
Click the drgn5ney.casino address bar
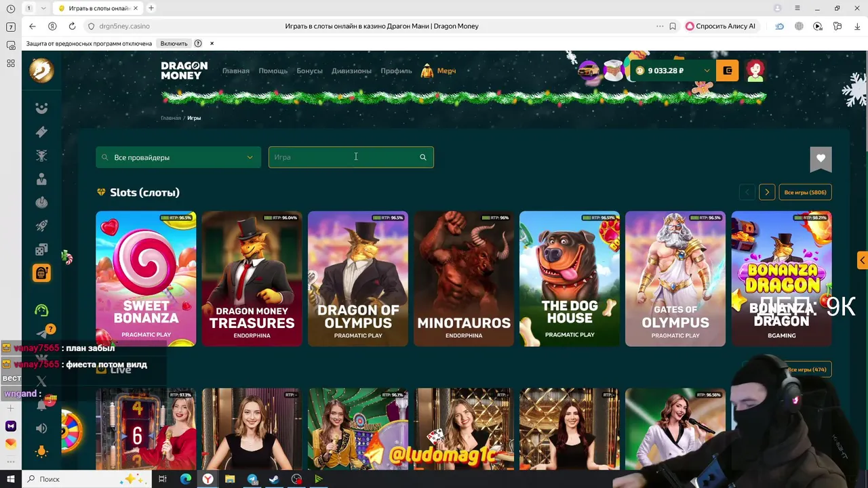click(x=124, y=26)
